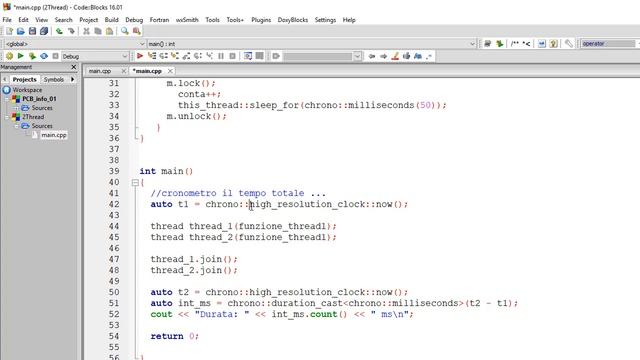This screenshot has width=640, height=360.
Task: Open the File menu
Action: point(7,20)
